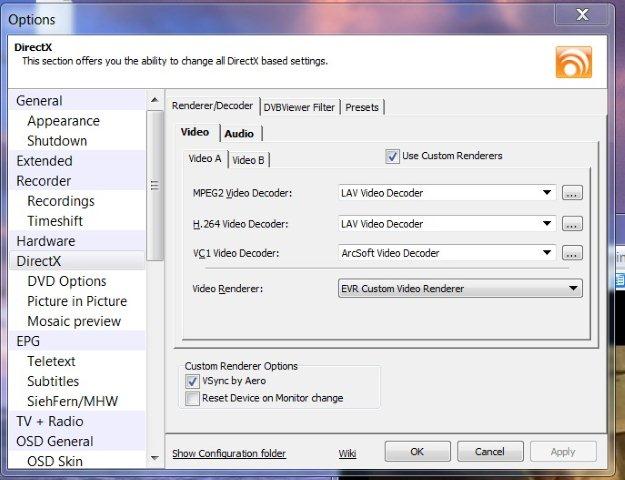Image resolution: width=625 pixels, height=480 pixels.
Task: Click the Show Configuration folder link
Action: (229, 453)
